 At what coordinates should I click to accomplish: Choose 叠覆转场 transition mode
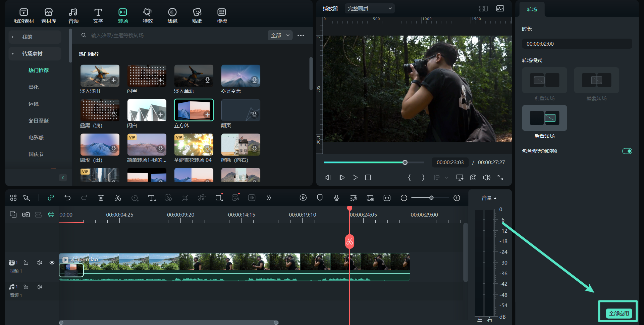coord(596,80)
